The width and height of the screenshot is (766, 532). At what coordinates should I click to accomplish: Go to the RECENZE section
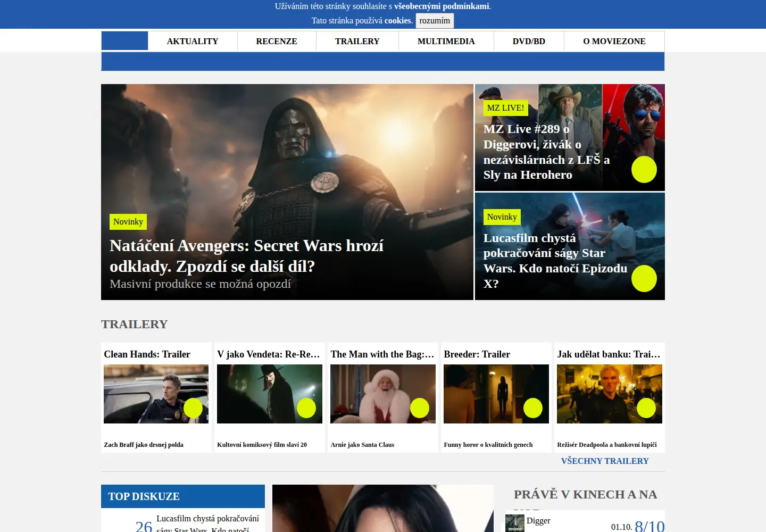point(277,41)
